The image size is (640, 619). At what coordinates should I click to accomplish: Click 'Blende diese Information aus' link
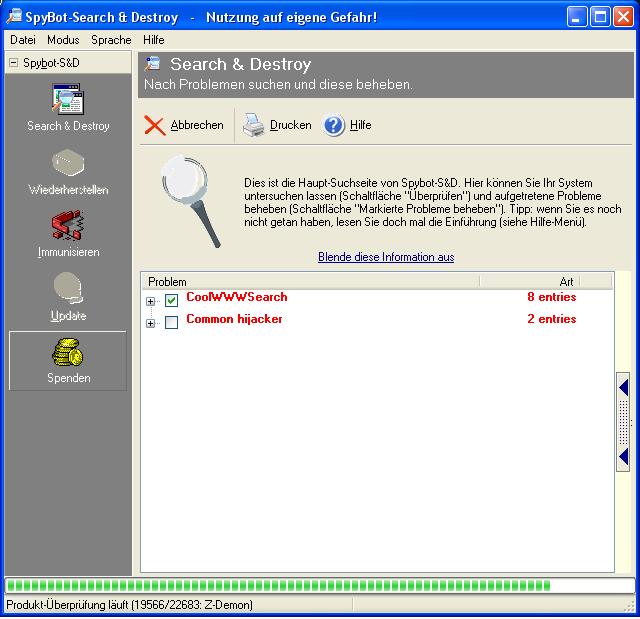386,257
